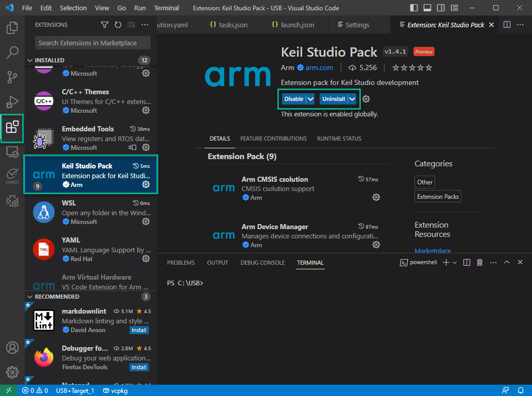Refresh the extensions list
This screenshot has width=532, height=396.
[118, 25]
